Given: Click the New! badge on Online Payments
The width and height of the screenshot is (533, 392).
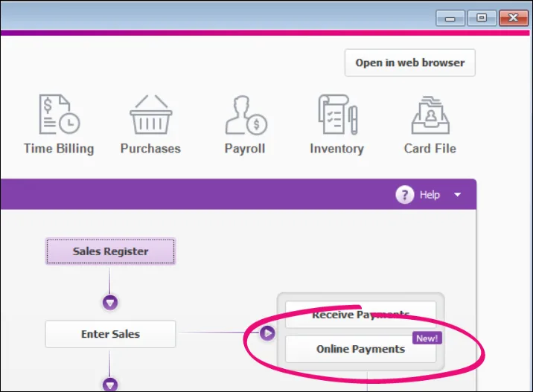Looking at the screenshot, I should pos(427,338).
